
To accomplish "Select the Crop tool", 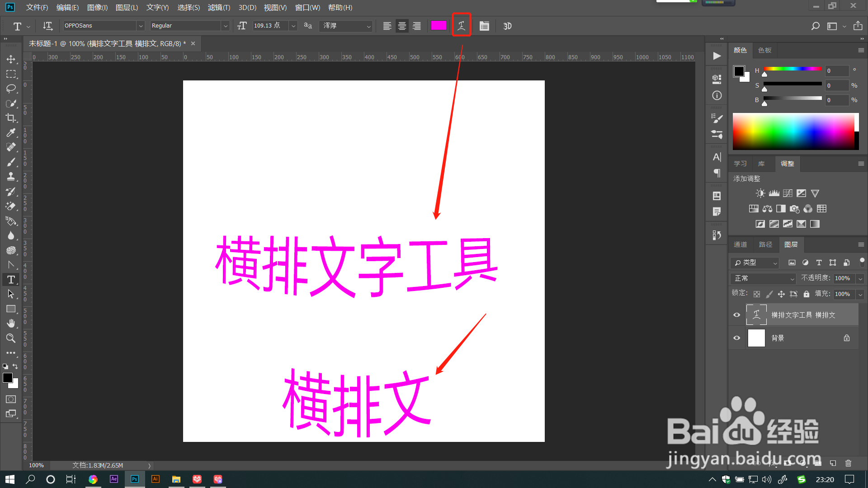I will [11, 118].
